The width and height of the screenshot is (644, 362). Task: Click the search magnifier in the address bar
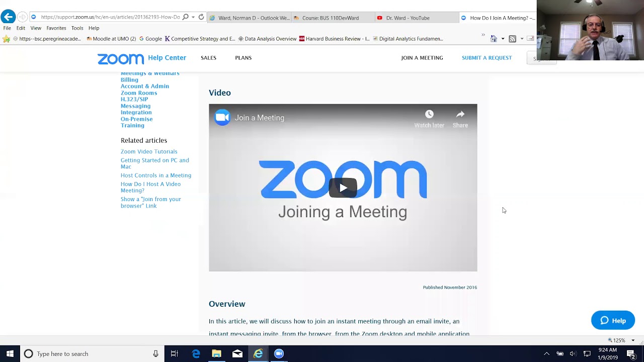coord(185,17)
